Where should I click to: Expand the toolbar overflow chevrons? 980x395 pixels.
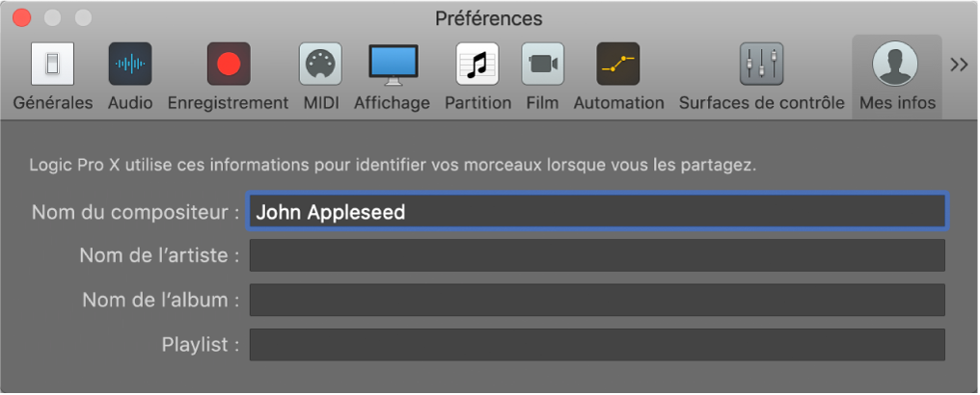click(x=959, y=65)
